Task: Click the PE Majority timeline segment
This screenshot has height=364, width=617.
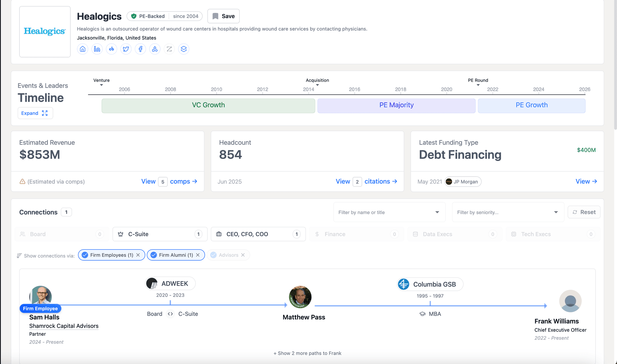Action: [396, 105]
